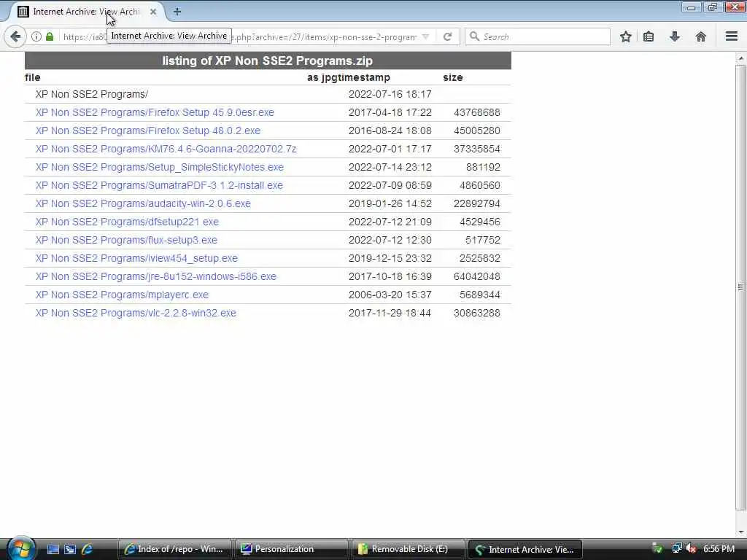
Task: Open SumatraPDF-3.1.2-install.exe link
Action: point(159,185)
